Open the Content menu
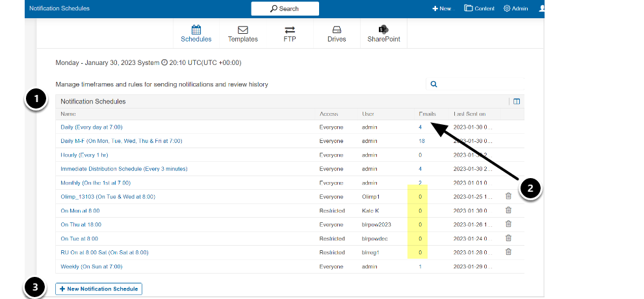Viewport: 644px width, 299px height. tap(479, 8)
